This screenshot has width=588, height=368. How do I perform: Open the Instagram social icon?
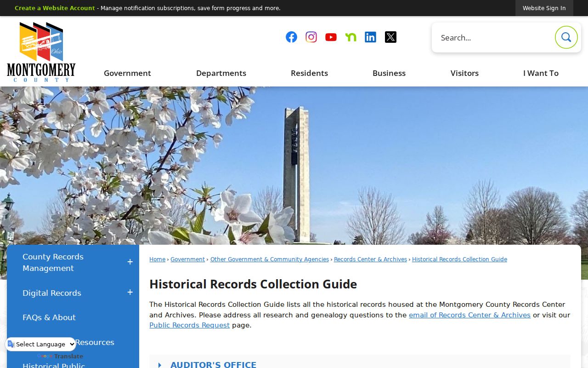[x=311, y=37]
